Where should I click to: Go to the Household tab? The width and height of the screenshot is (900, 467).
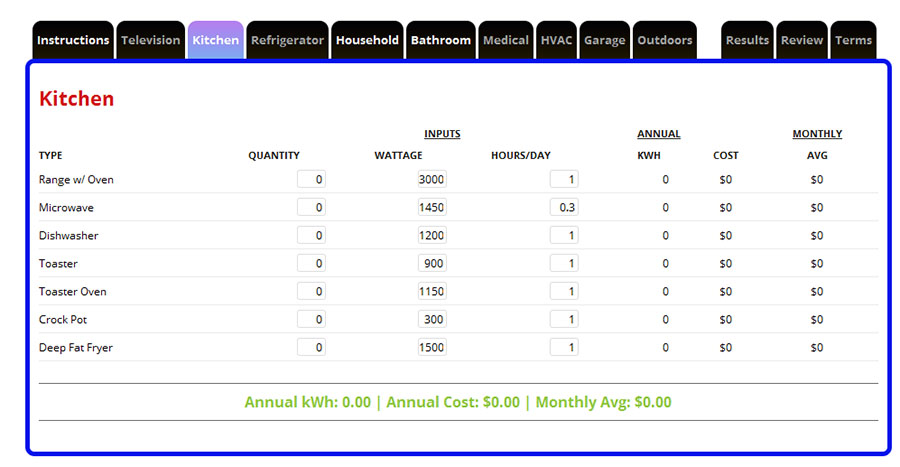pos(367,40)
